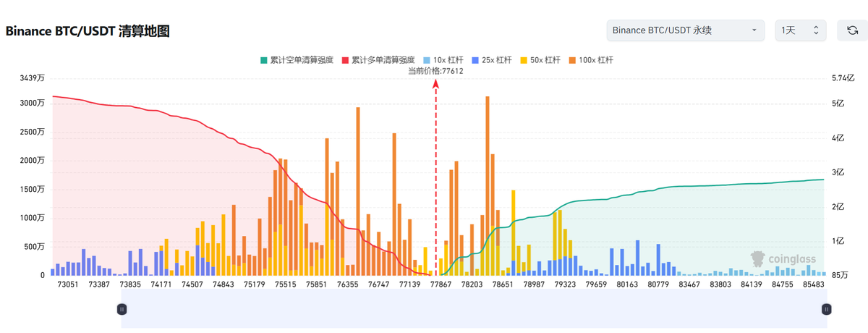
Task: Click right y-axis label 5.74亿
Action: (x=844, y=77)
